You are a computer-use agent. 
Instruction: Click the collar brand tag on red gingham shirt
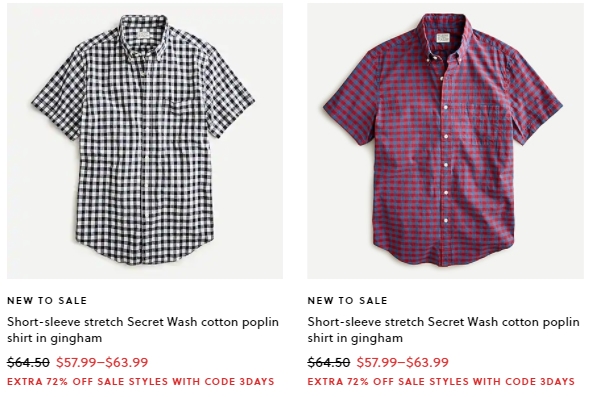coord(443,38)
